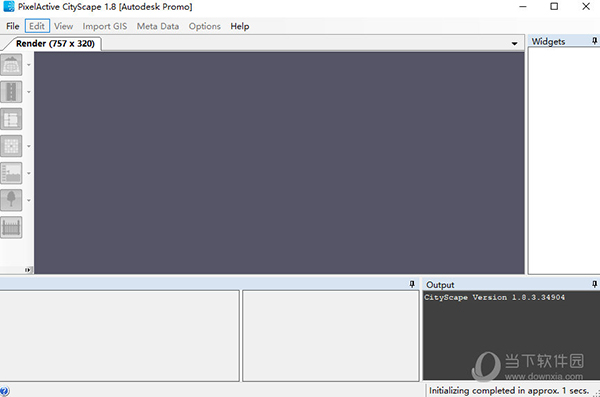This screenshot has width=600, height=397.
Task: Select the skyline buildings tool icon
Action: click(x=11, y=173)
